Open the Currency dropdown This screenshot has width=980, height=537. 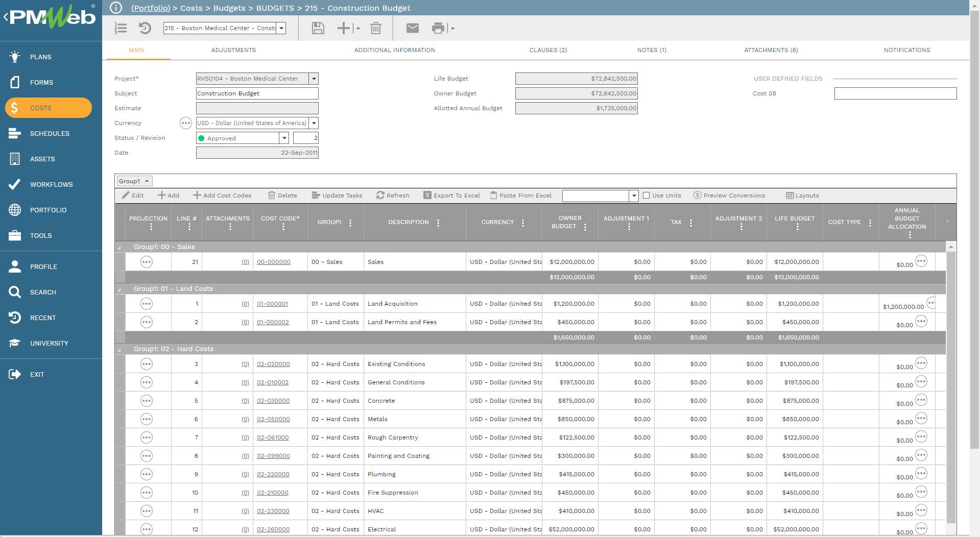314,123
